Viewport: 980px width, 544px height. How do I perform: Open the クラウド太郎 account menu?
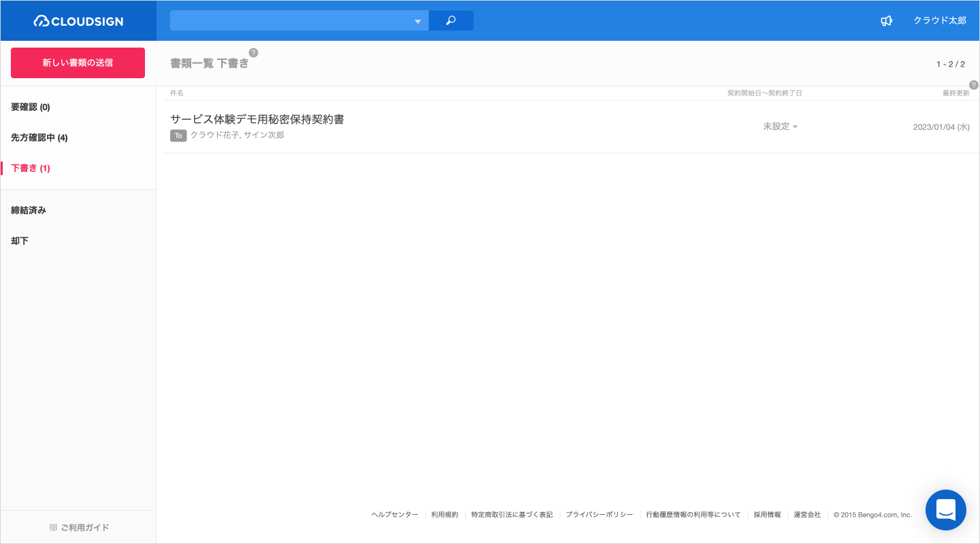pyautogui.click(x=939, y=21)
